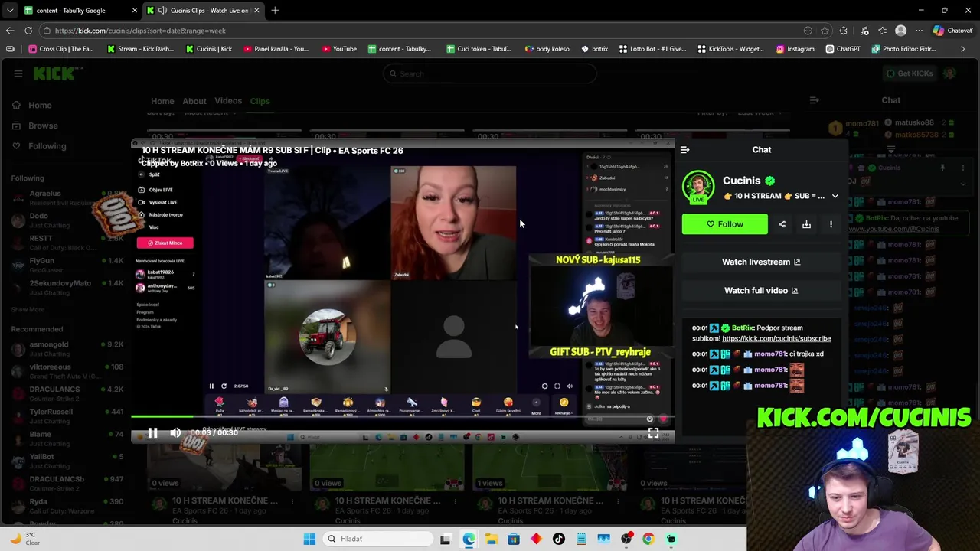Mute the clip volume
This screenshot has height=551, width=980.
point(175,433)
